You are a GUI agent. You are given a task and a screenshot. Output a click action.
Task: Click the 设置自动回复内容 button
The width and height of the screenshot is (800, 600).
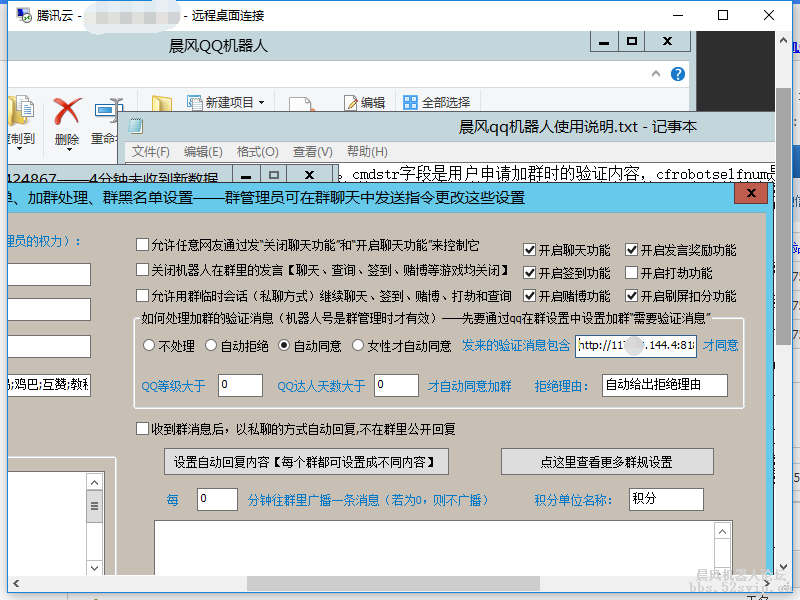(x=304, y=461)
